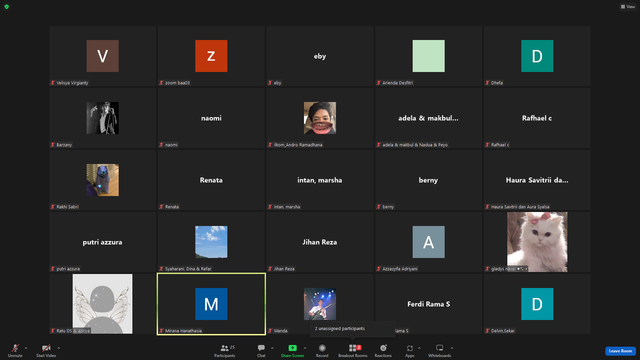Select the zoom baa03 participant tile

211,56
